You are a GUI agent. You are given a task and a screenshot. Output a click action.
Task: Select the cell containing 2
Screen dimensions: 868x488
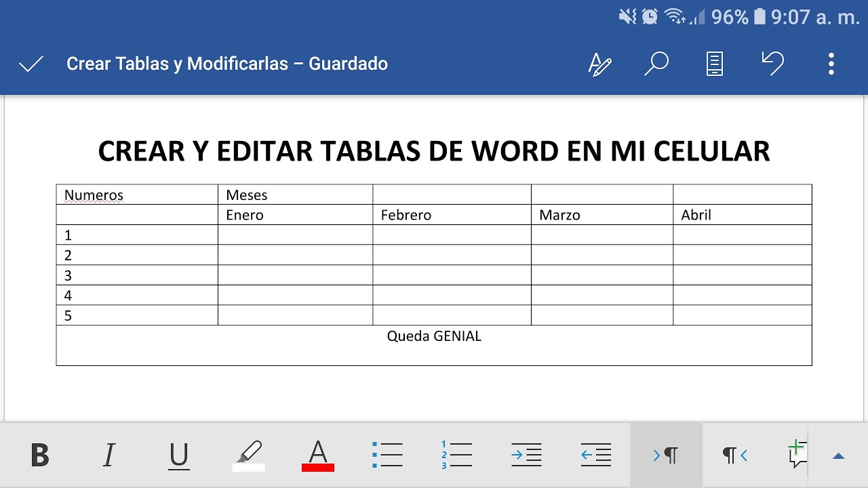coord(137,255)
